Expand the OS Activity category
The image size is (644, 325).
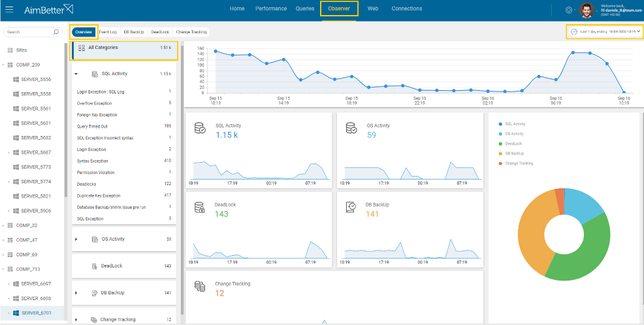point(76,239)
